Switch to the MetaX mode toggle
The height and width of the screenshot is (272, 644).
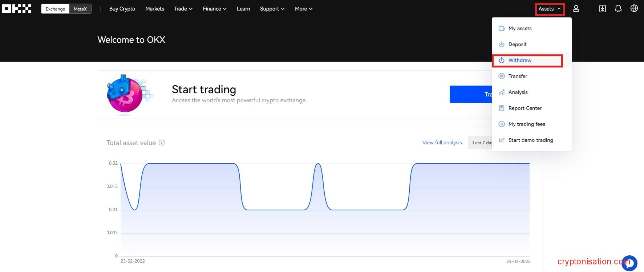coord(80,9)
